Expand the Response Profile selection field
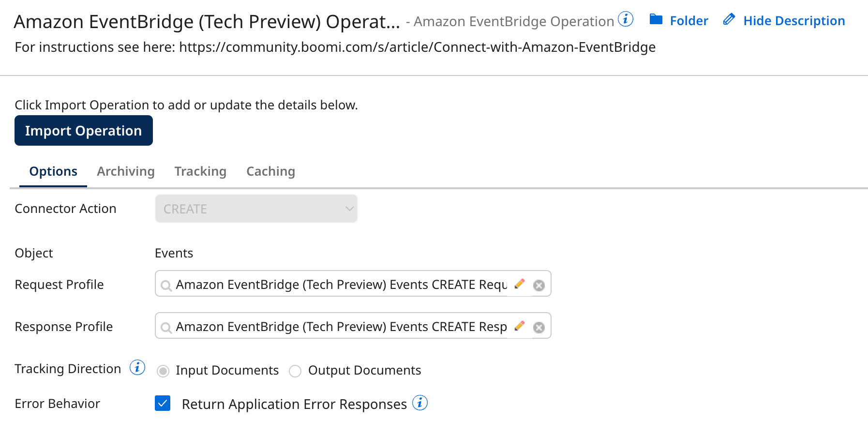 click(339, 326)
